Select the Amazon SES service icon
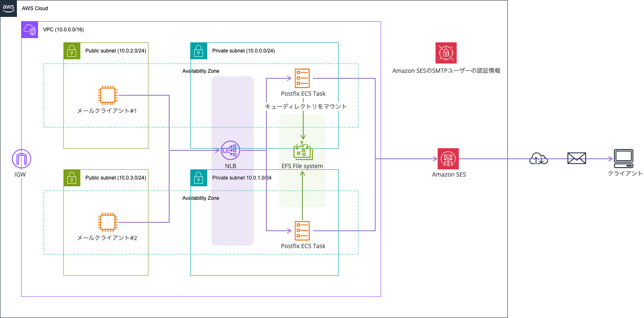 [x=448, y=159]
